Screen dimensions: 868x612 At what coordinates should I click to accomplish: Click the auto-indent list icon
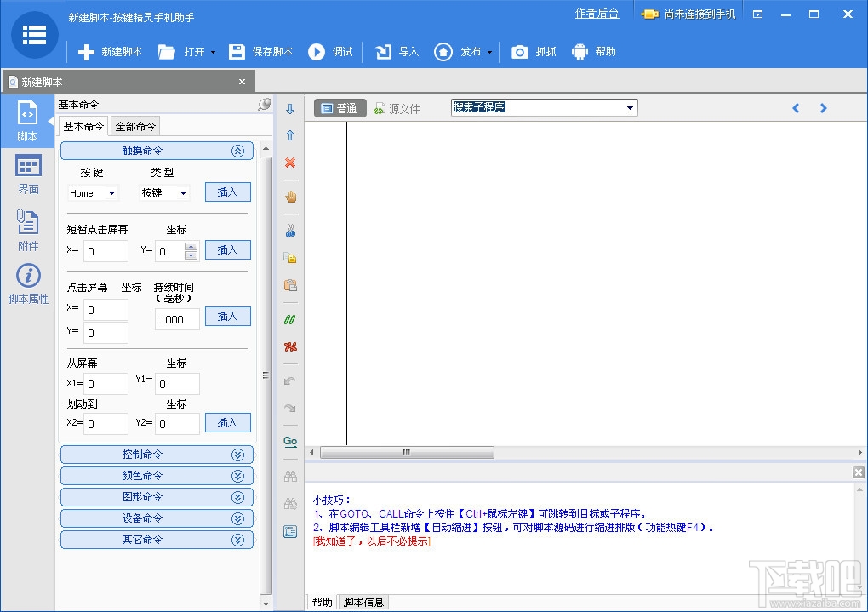(290, 532)
